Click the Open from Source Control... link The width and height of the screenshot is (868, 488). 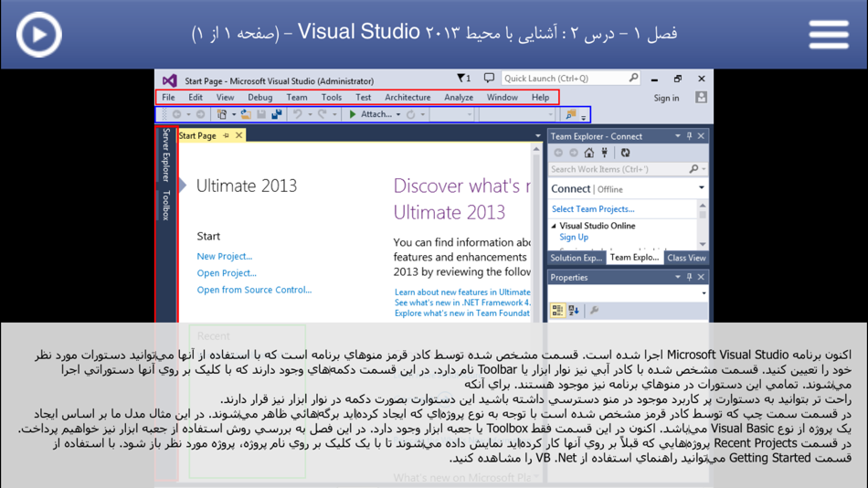pyautogui.click(x=254, y=290)
